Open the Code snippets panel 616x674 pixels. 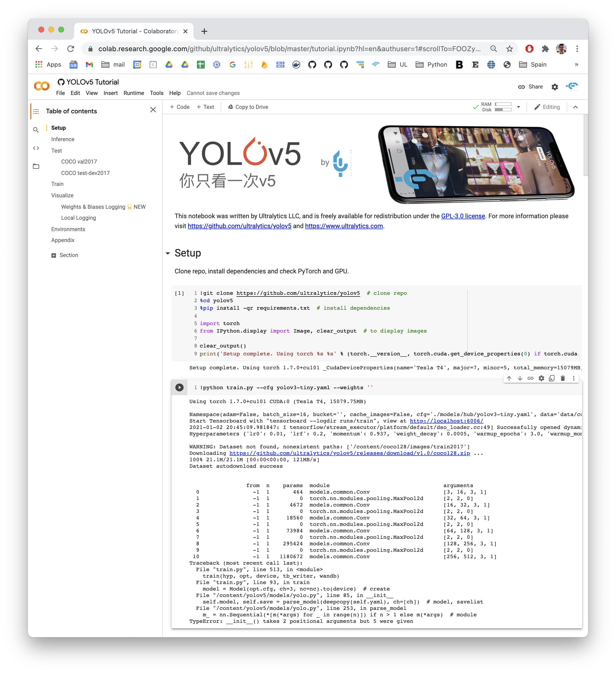point(36,148)
